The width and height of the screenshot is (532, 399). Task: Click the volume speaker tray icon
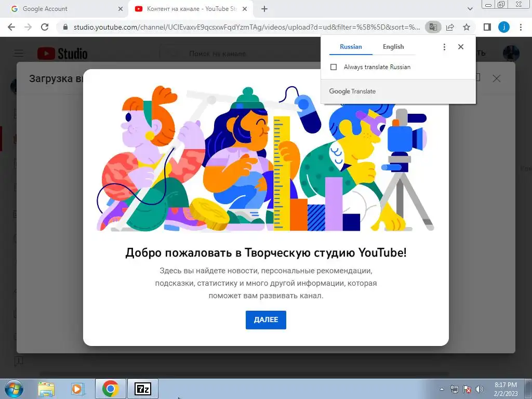click(x=480, y=389)
